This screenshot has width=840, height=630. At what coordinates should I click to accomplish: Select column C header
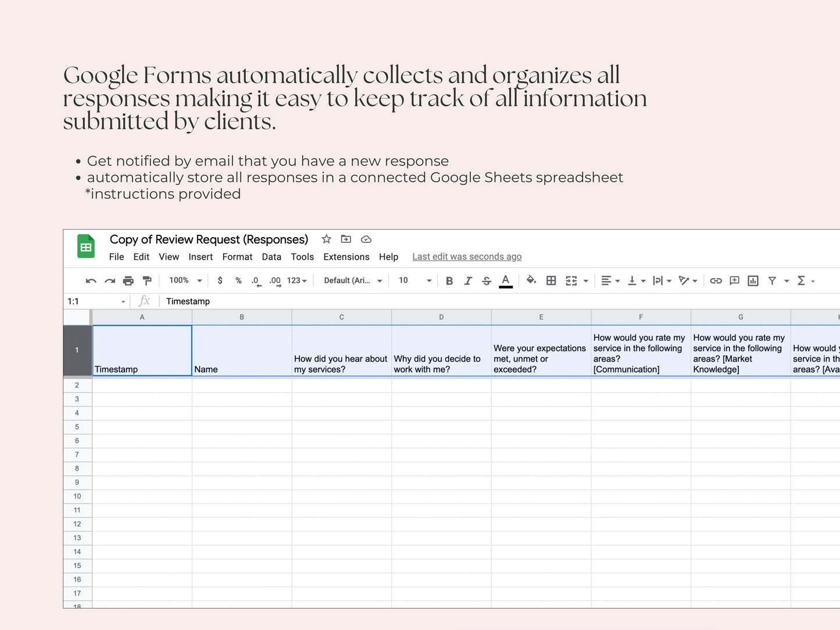click(342, 317)
